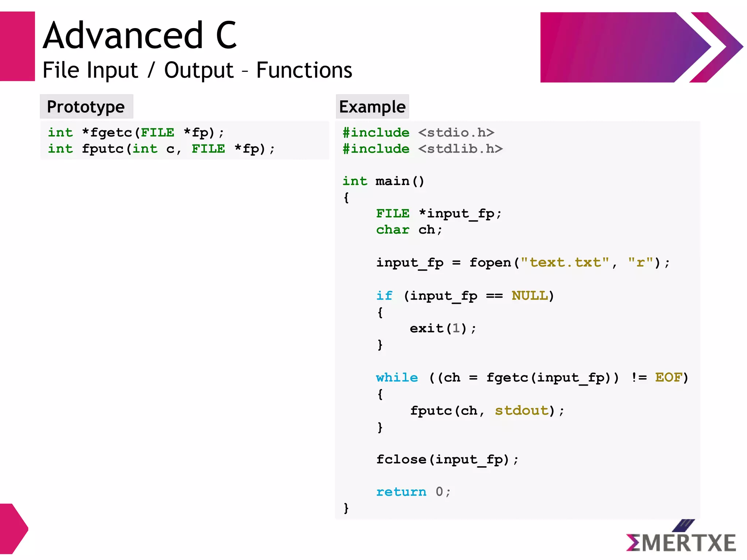Click the fclose(input_fp) statement
This screenshot has height=560, width=747.
[447, 460]
